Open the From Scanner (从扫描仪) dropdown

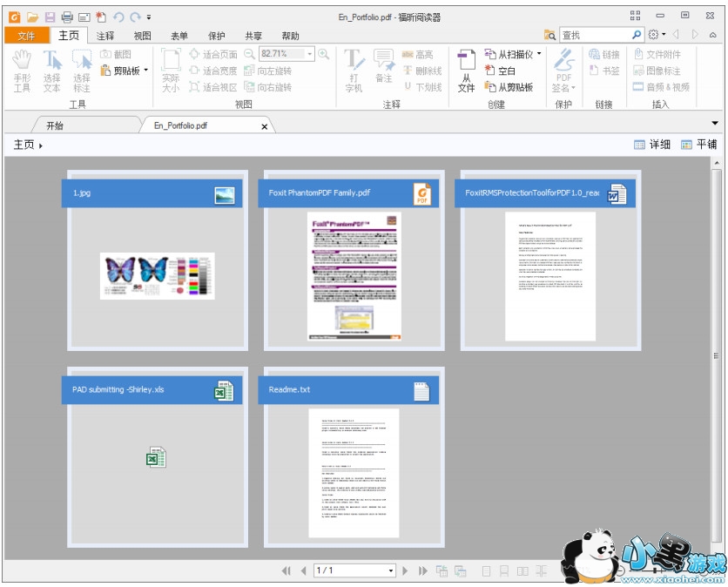coord(539,54)
